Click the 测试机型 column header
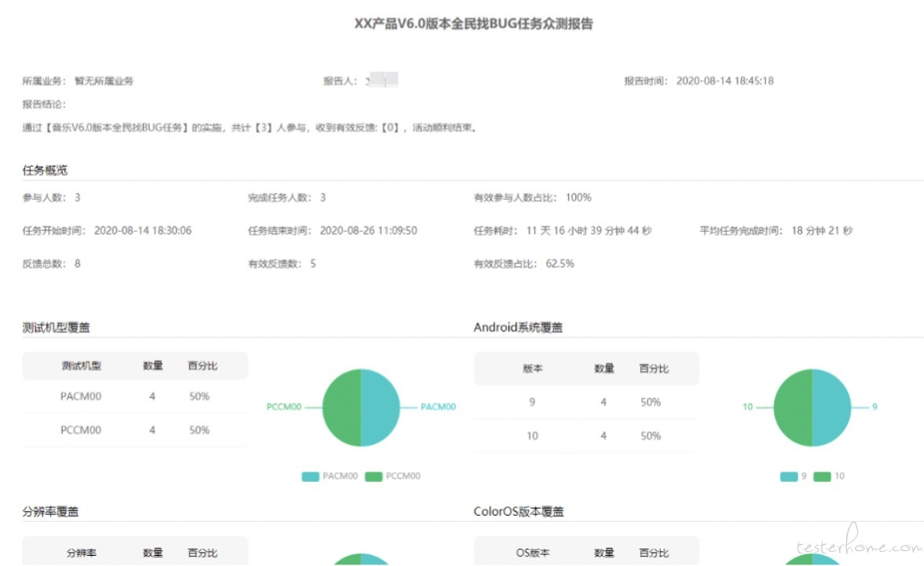This screenshot has width=924, height=566. [x=82, y=366]
